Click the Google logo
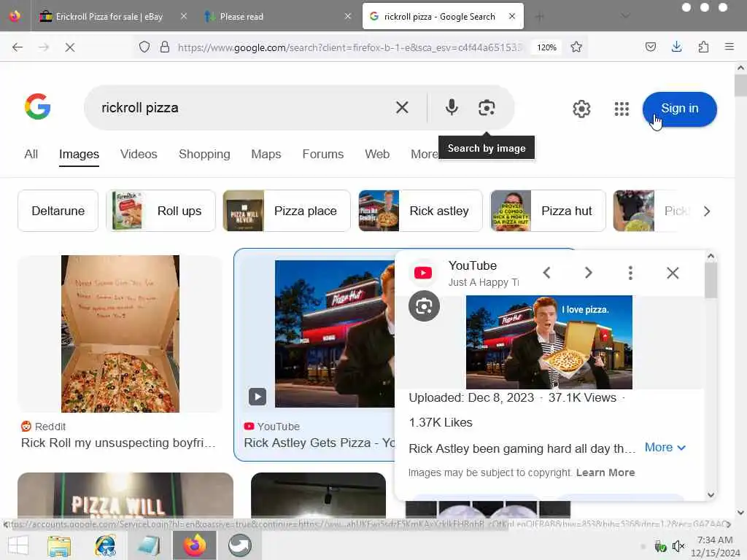747x560 pixels. pos(38,106)
